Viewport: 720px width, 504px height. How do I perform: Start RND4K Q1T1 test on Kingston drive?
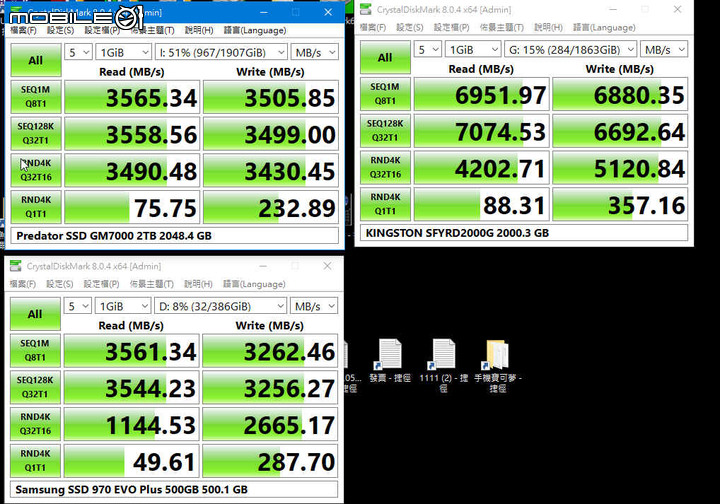385,204
